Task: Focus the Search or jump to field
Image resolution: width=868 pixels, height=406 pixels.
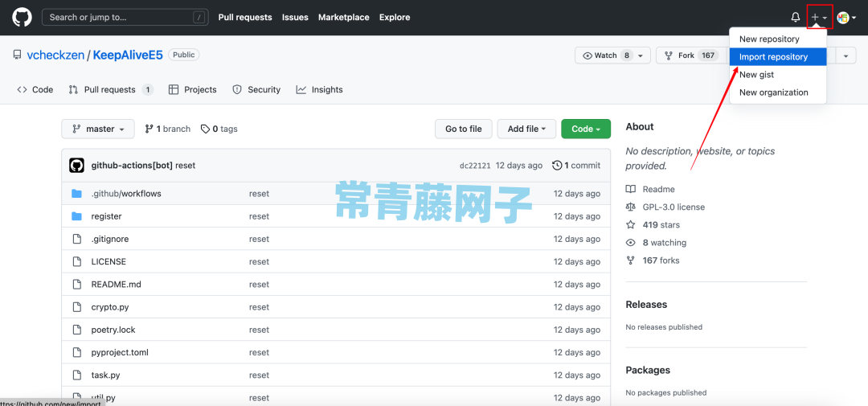Action: [x=124, y=17]
